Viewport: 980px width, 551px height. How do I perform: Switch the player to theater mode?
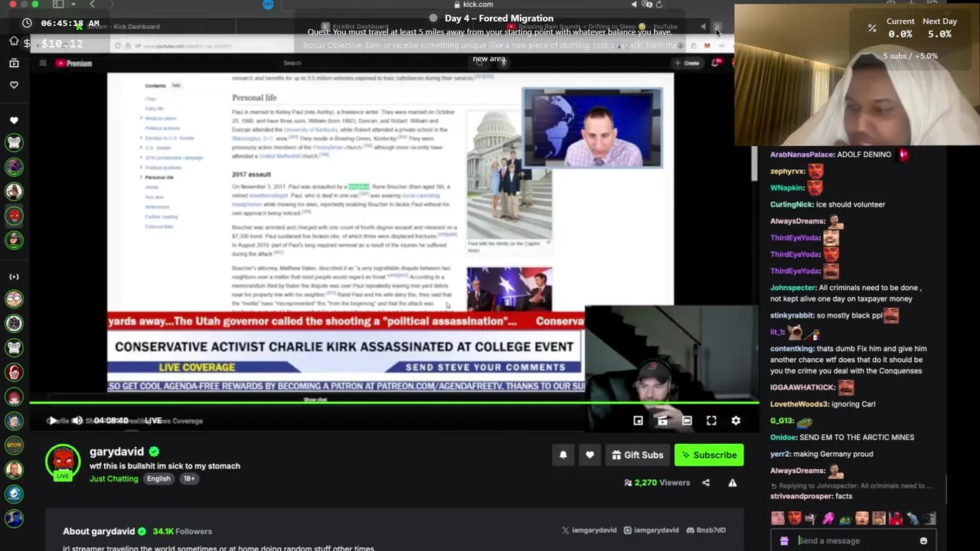pyautogui.click(x=687, y=420)
